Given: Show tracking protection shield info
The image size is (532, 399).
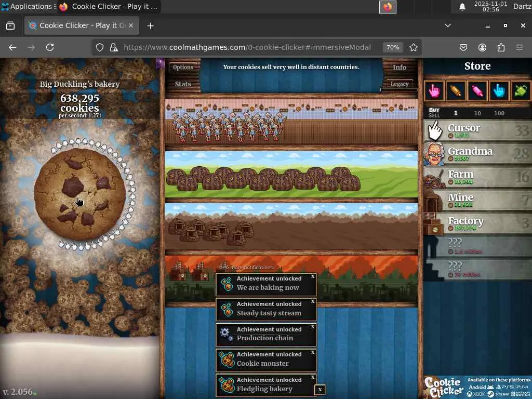Looking at the screenshot, I should pyautogui.click(x=99, y=47).
